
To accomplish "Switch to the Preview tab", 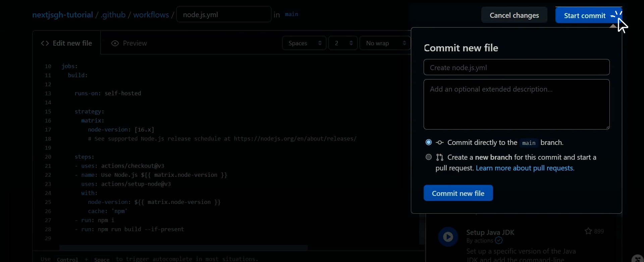I will coord(129,43).
